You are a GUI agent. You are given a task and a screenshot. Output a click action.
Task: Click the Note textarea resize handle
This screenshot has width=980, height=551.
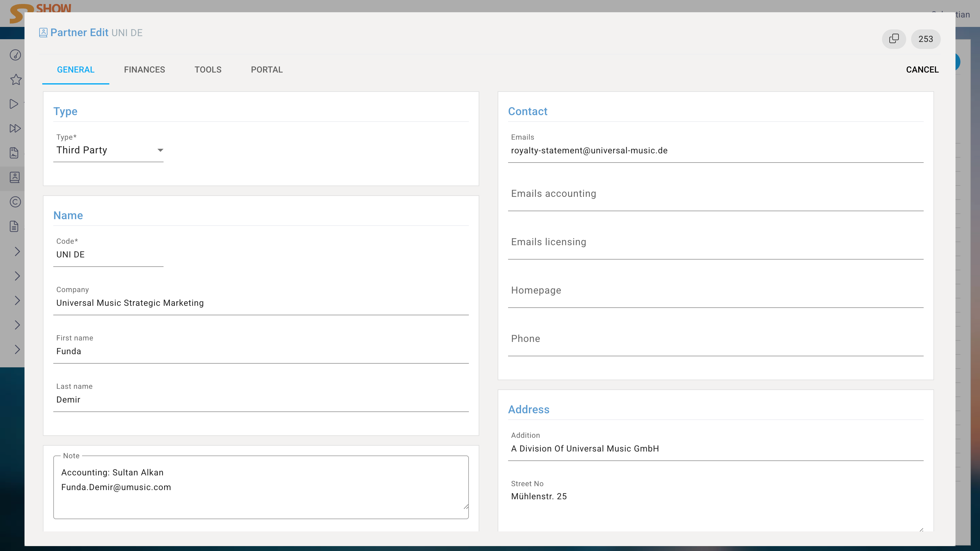point(466,507)
